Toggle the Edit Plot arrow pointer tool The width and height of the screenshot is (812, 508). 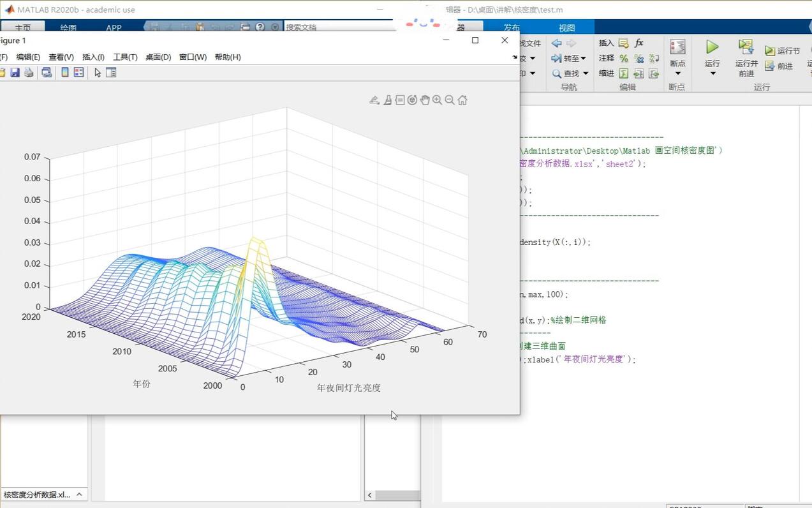[98, 73]
